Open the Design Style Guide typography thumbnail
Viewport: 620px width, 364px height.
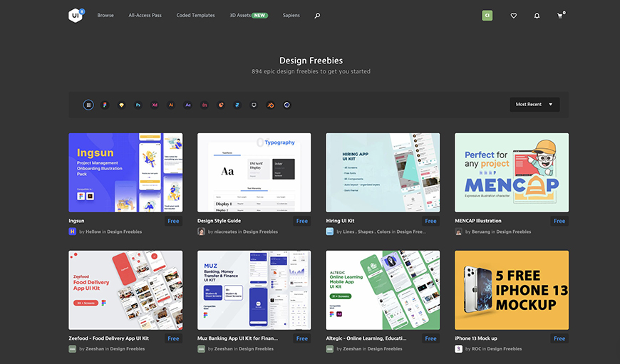254,172
